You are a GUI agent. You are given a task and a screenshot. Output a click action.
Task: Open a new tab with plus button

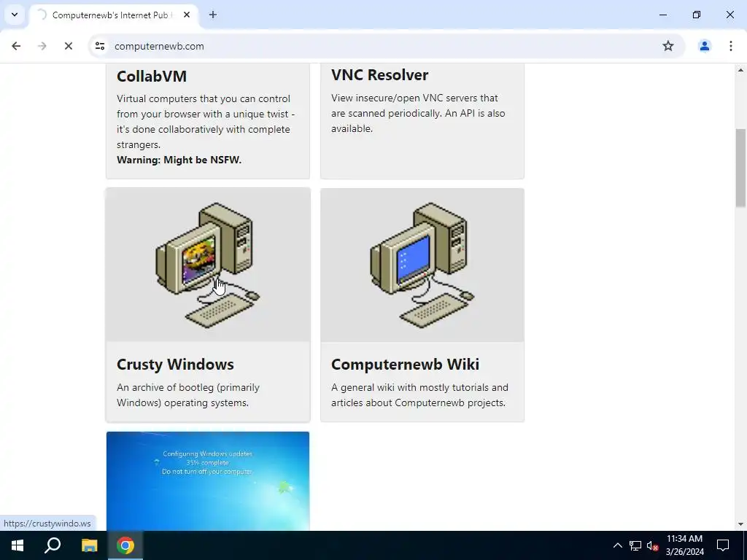(x=213, y=15)
